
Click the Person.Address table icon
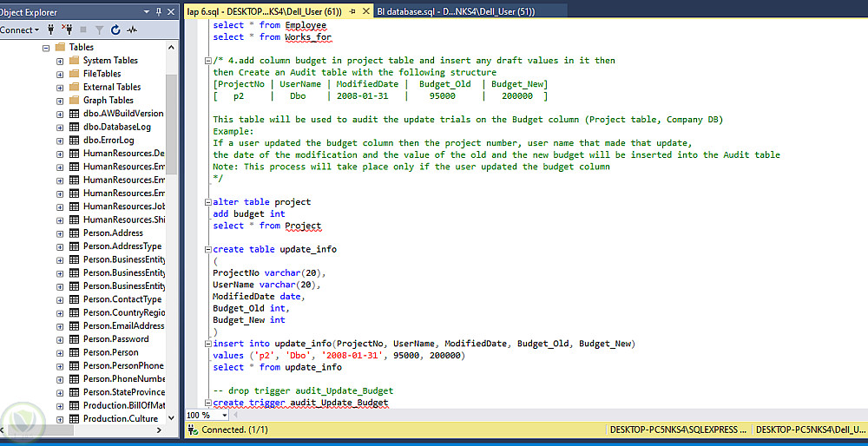tap(74, 233)
